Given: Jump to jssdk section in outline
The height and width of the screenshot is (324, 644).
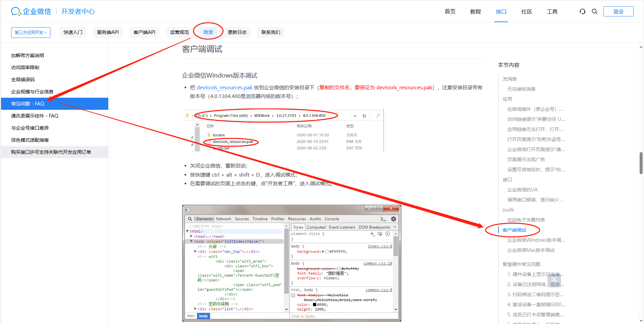Looking at the screenshot, I should (508, 210).
